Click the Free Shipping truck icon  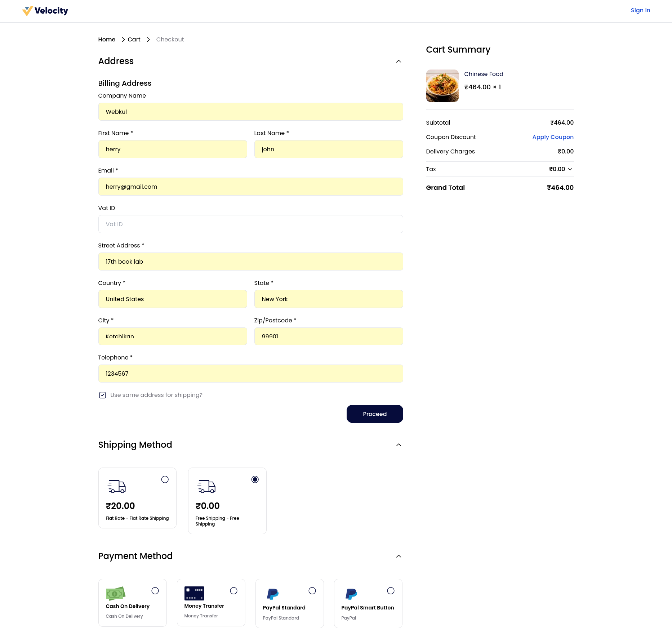point(206,487)
